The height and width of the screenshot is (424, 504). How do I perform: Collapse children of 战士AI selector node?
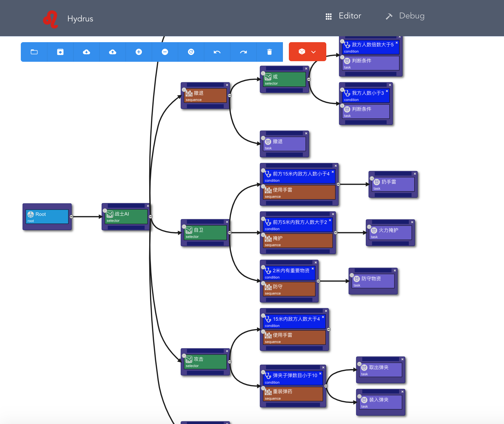point(151,217)
